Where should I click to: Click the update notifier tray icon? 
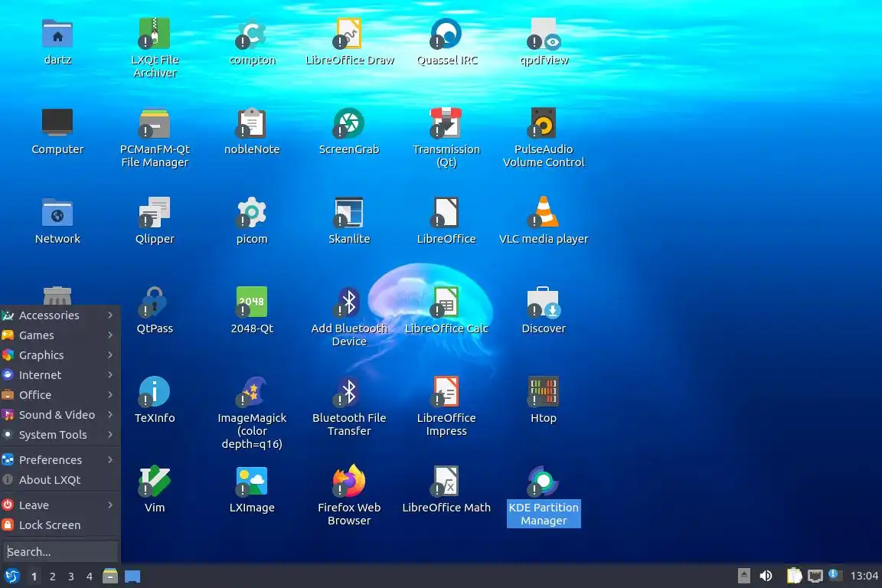835,575
